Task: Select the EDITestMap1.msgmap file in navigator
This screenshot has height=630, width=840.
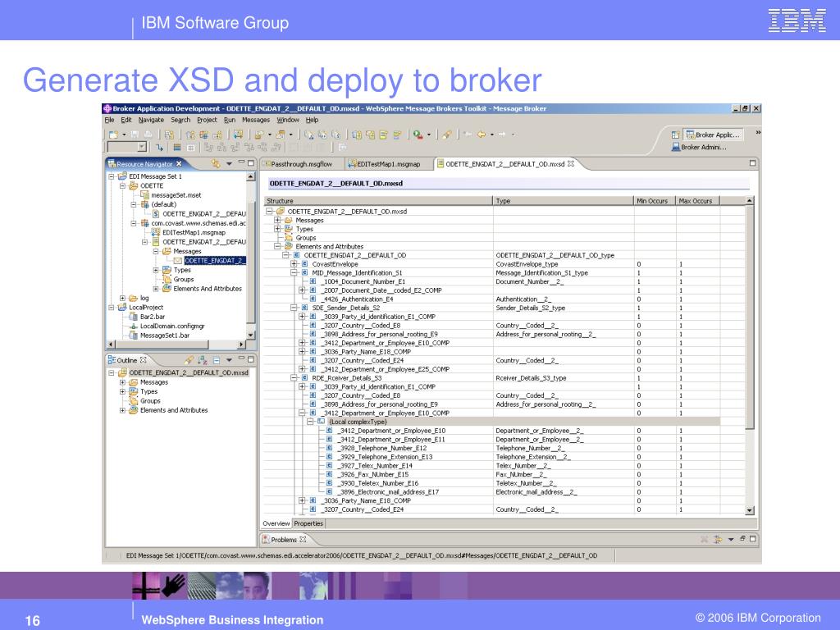Action: click(x=194, y=232)
